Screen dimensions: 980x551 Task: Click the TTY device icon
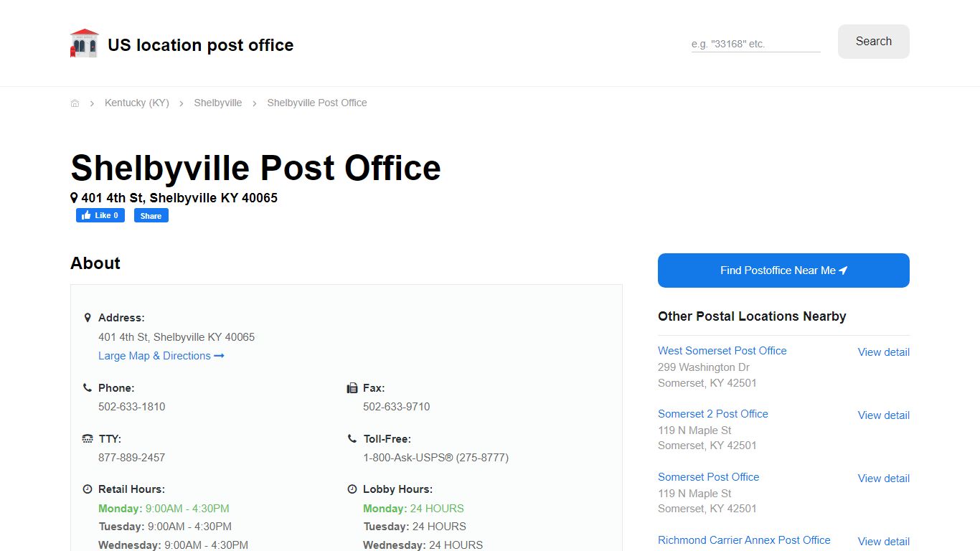tap(88, 438)
